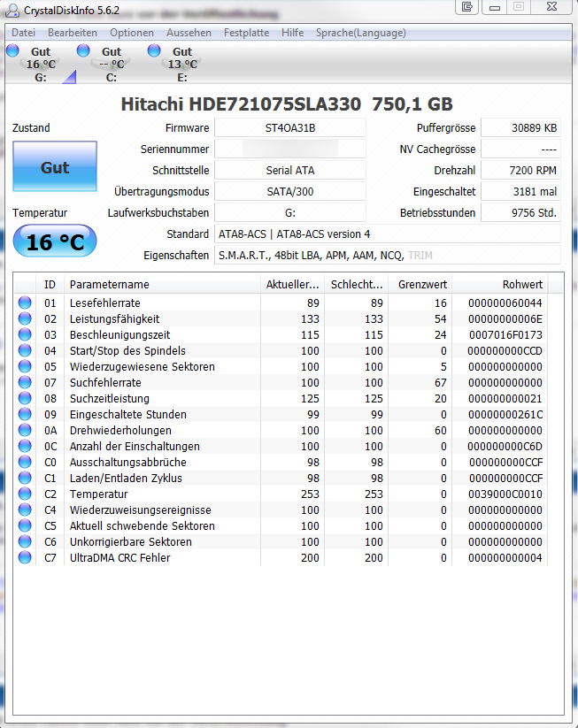Click the Hitachi HDE721075SLA330 drive title
Viewport: 578px width, 728px height.
287,104
